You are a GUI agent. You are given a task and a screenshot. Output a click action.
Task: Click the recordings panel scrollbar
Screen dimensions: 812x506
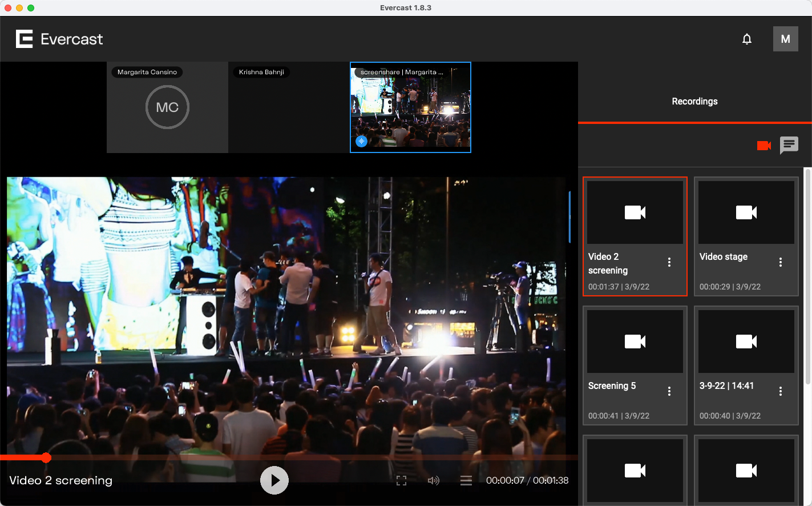[807, 276]
